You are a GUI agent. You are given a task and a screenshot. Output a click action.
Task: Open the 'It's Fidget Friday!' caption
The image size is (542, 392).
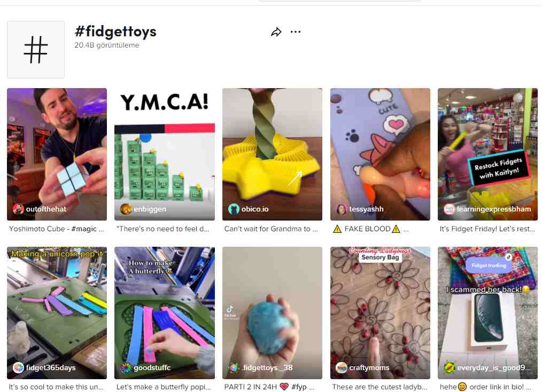[487, 229]
